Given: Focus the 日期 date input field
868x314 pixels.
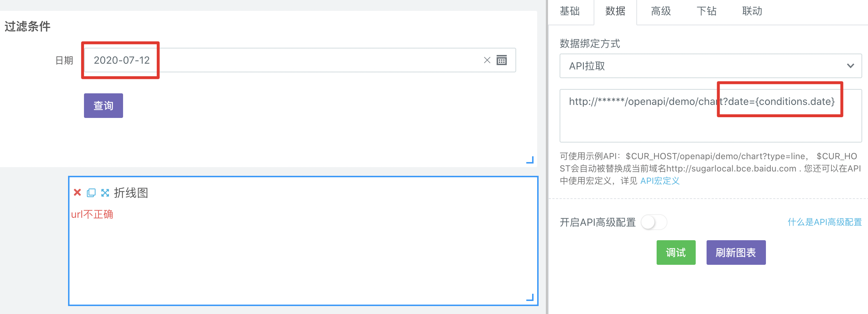Looking at the screenshot, I should (300, 60).
